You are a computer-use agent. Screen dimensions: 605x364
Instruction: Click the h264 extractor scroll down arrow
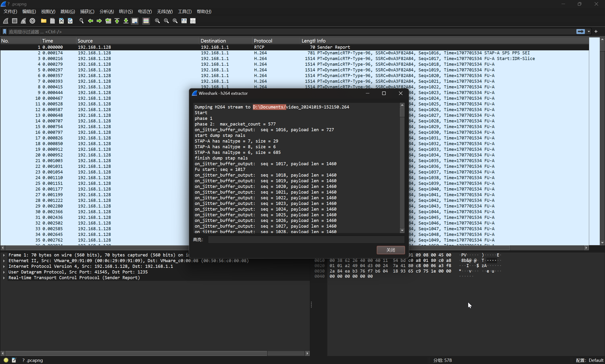click(402, 230)
